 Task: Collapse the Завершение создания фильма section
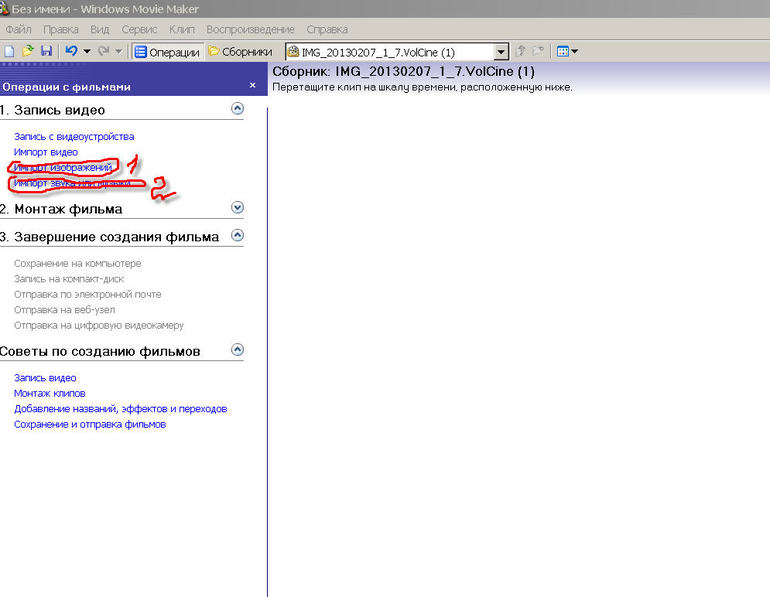pos(237,236)
